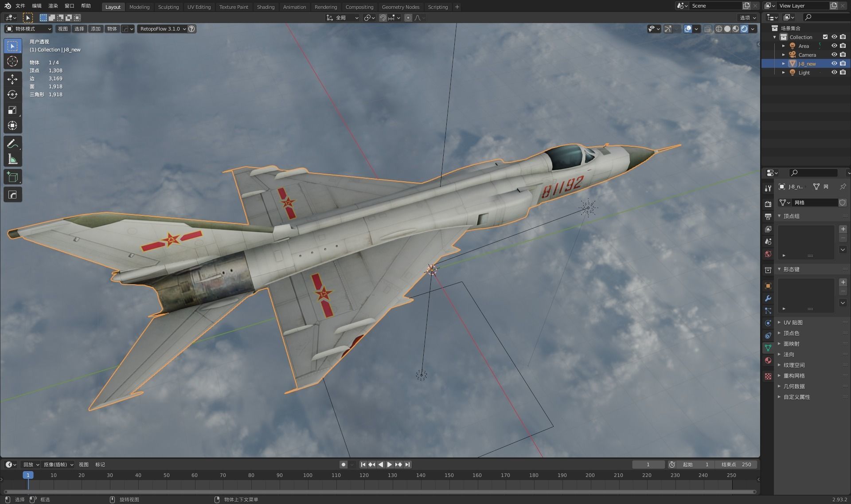Toggle X-ray mode in viewport header

coord(708,29)
